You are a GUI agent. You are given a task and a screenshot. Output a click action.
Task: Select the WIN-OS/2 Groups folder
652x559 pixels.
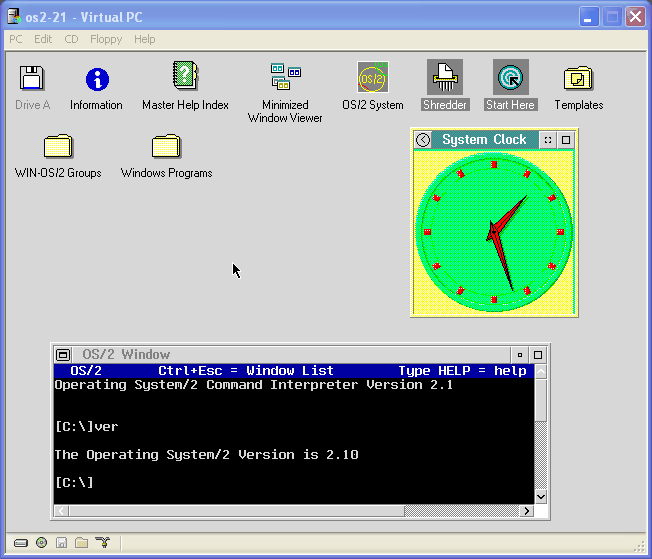pyautogui.click(x=58, y=146)
